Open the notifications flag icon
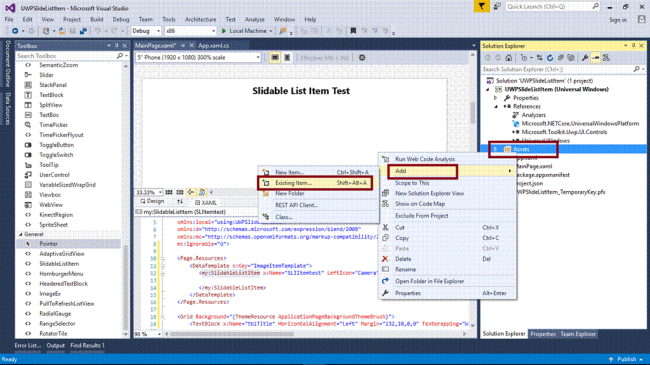650x365 pixels. [482, 7]
